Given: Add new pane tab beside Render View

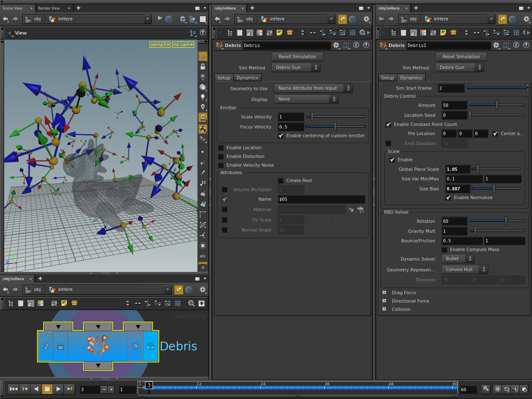Looking at the screenshot, I should (x=79, y=8).
